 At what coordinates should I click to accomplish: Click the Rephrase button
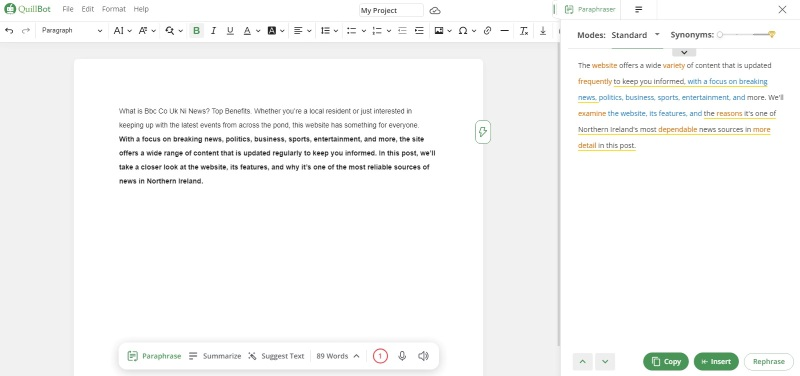(x=769, y=362)
